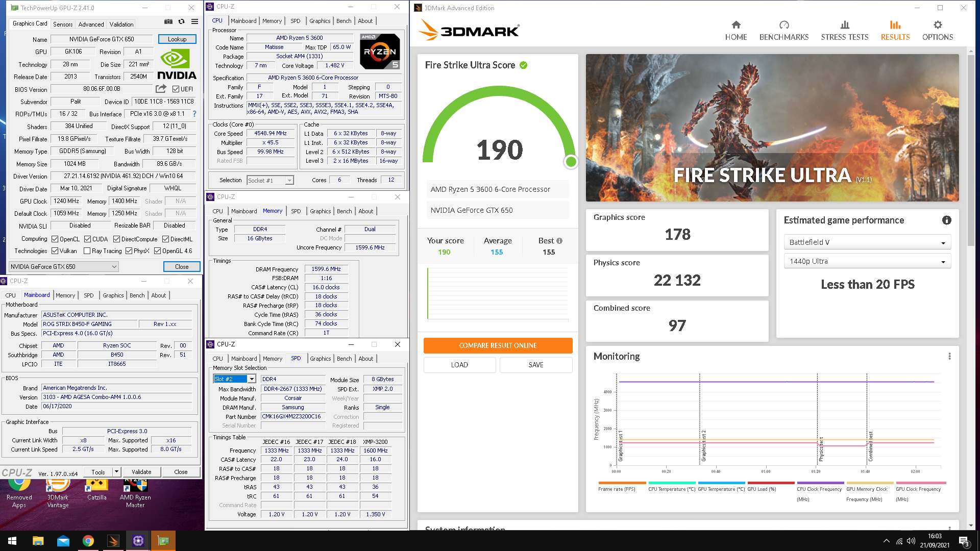Screen dimensions: 980x551
Task: Click the Bus Interface question mark icon
Action: point(194,114)
